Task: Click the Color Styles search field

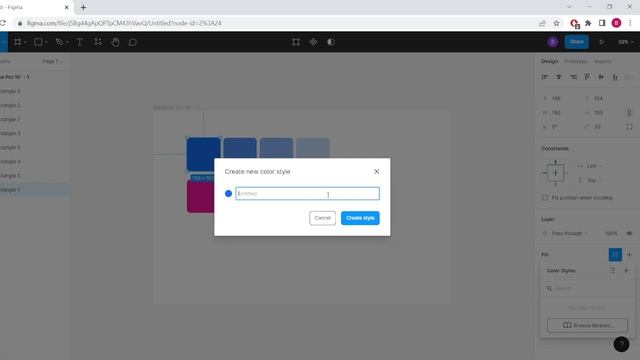Action: [x=587, y=288]
